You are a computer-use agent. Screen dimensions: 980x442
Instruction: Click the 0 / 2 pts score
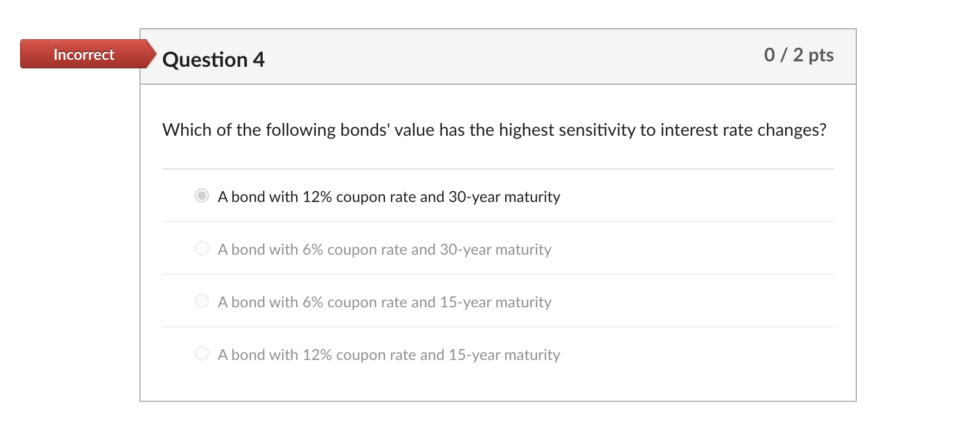coord(798,55)
